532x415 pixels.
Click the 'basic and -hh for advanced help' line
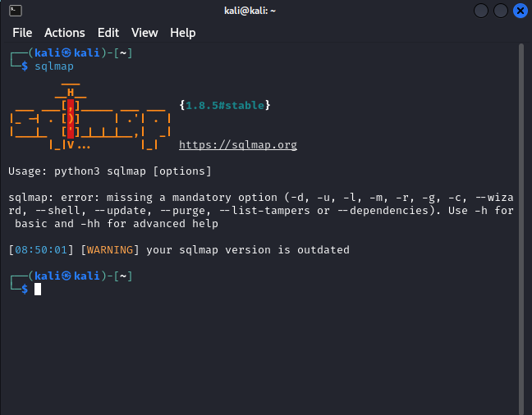click(x=117, y=224)
